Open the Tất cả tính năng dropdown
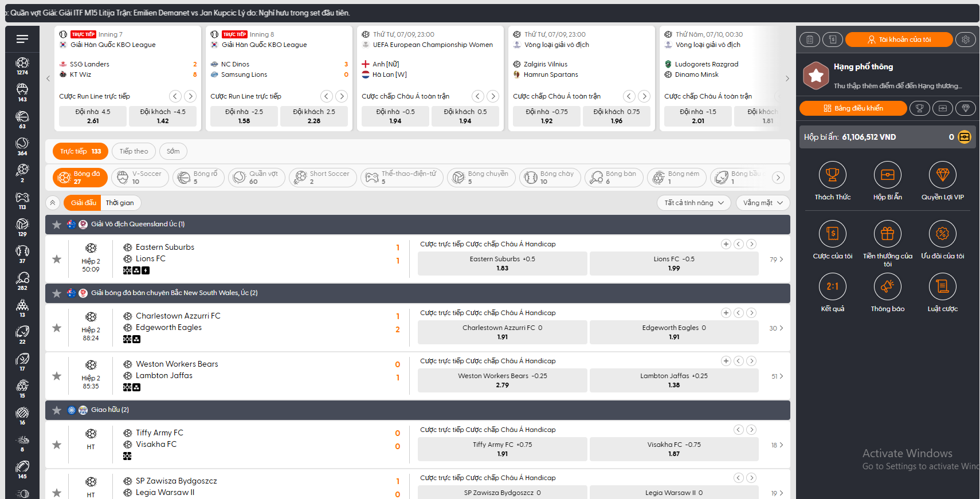Screen dimensions: 980x499 pos(694,203)
